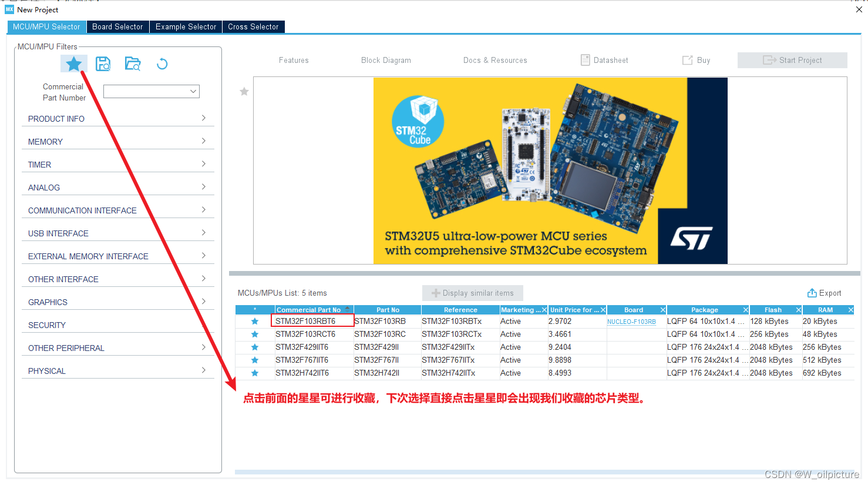Screen dimensions: 868x485
Task: Click the unit price 8.4993 cell
Action: 577,373
